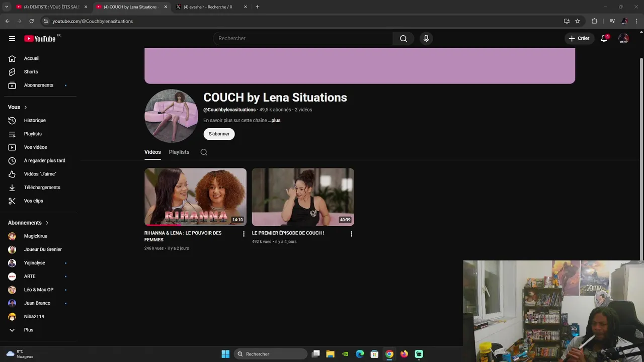Switch to the channel Playlists tab
Viewport: 644px width, 362px height.
pos(179,152)
